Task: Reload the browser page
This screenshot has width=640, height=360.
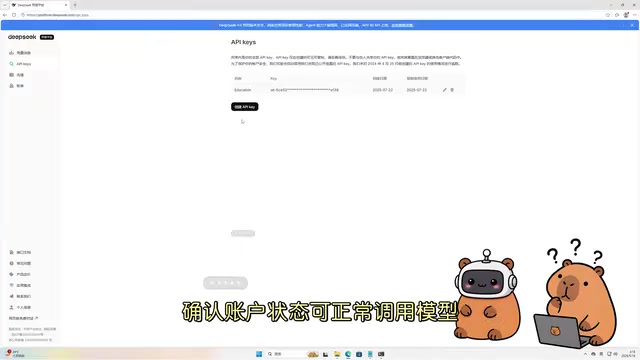Action: pos(14,15)
